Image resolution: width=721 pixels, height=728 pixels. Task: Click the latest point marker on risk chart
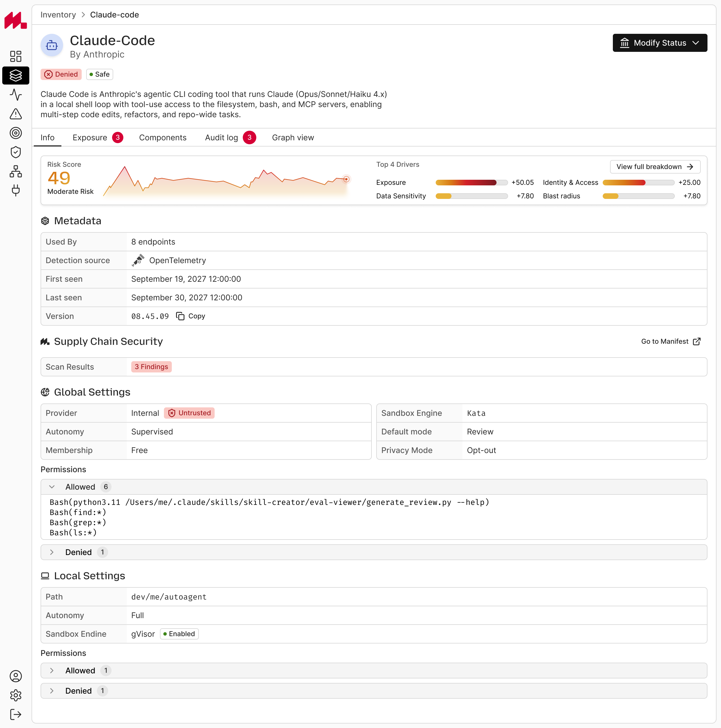click(346, 179)
